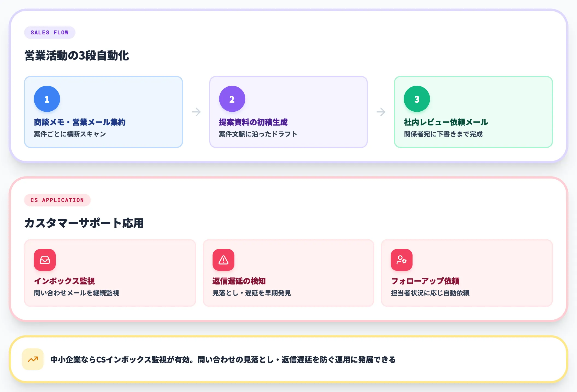Click heading カスタマーサポート応用
This screenshot has width=577, height=392.
click(x=84, y=223)
